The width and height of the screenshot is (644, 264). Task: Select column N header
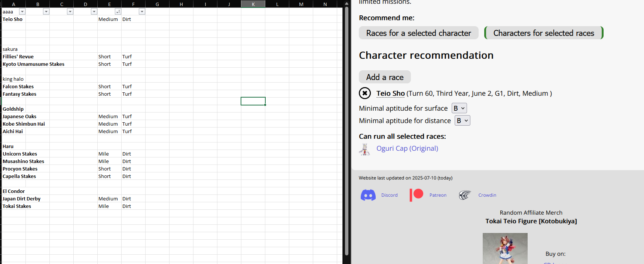325,4
